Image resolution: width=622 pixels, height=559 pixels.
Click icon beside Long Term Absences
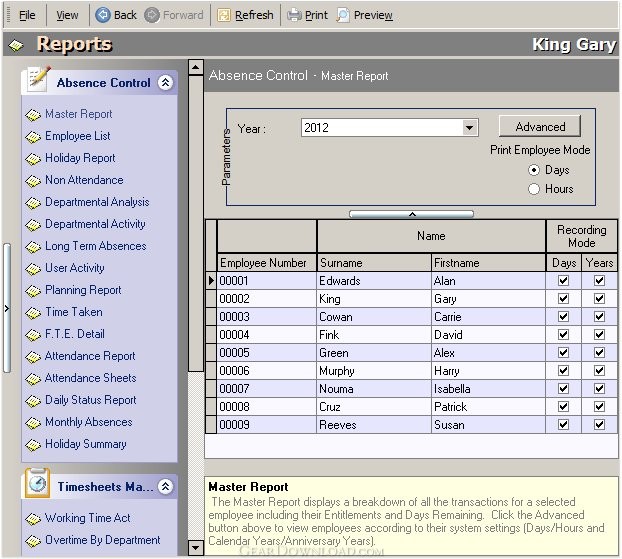[33, 247]
